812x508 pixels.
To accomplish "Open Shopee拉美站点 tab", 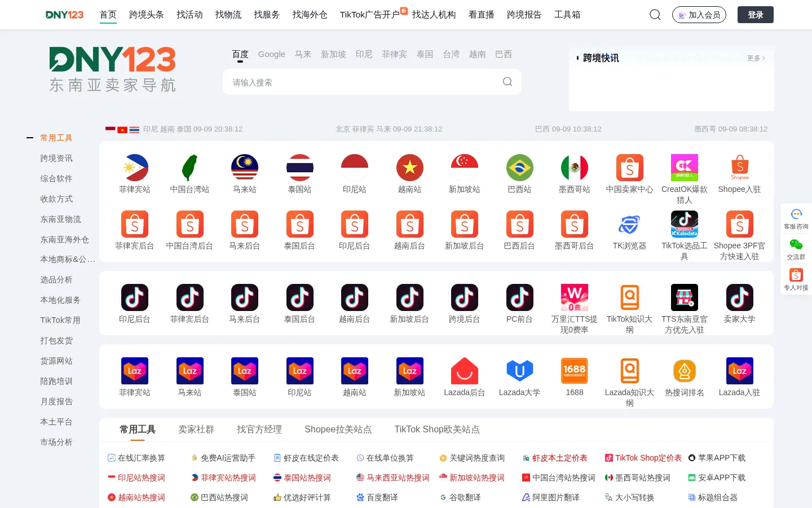I will coord(338,430).
